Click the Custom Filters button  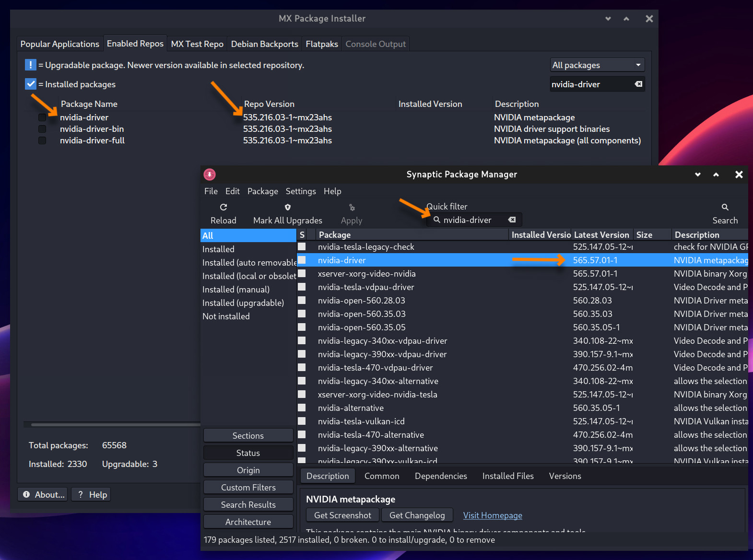pyautogui.click(x=248, y=487)
